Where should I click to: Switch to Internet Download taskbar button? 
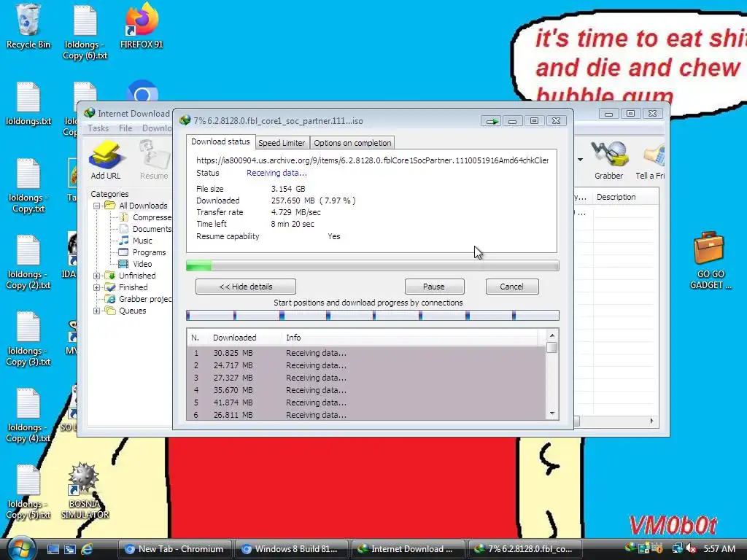click(407, 549)
